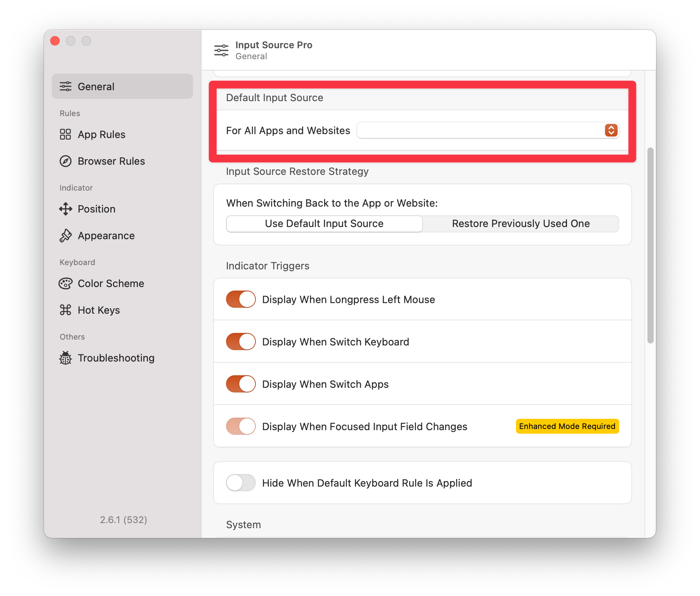Click the Appearance paintbrush icon
Viewport: 700px width, 596px height.
[66, 236]
